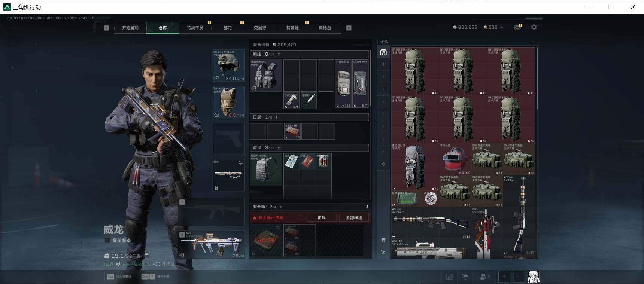Toggle the 显示装备 checkbox
The height and width of the screenshot is (284, 644).
pos(107,240)
